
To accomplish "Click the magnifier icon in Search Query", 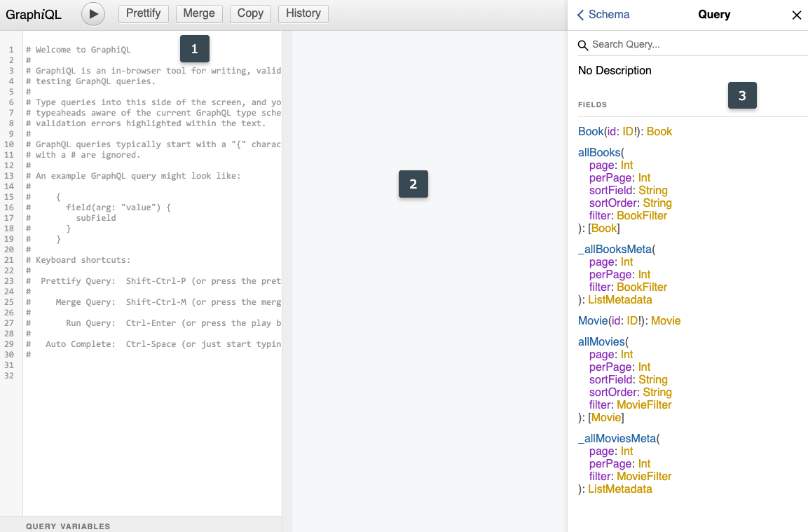I will point(582,44).
